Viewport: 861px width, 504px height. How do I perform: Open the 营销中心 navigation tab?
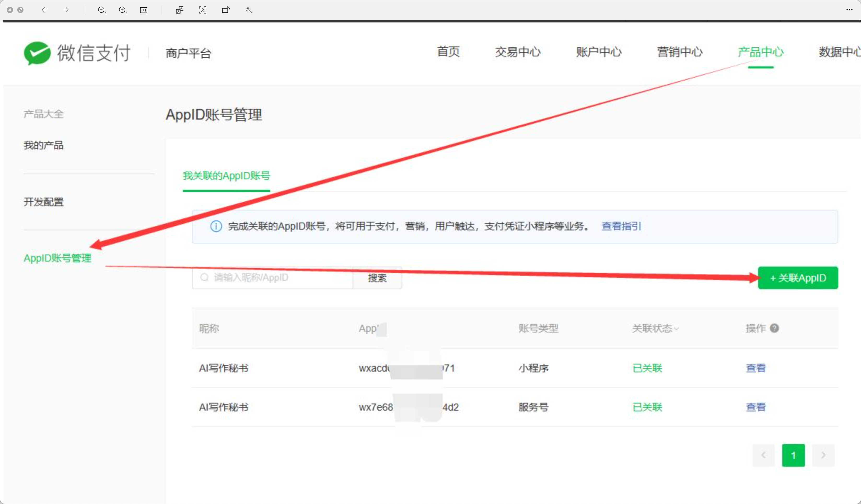(x=679, y=52)
